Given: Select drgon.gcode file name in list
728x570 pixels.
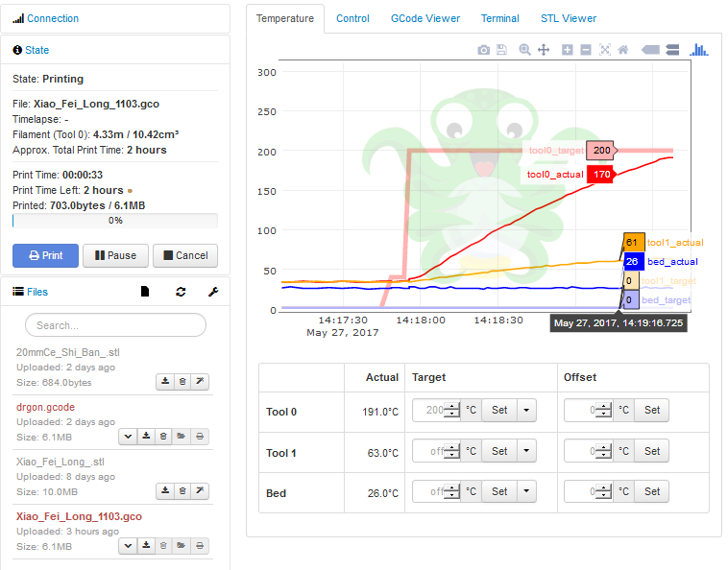Looking at the screenshot, I should click(45, 407).
